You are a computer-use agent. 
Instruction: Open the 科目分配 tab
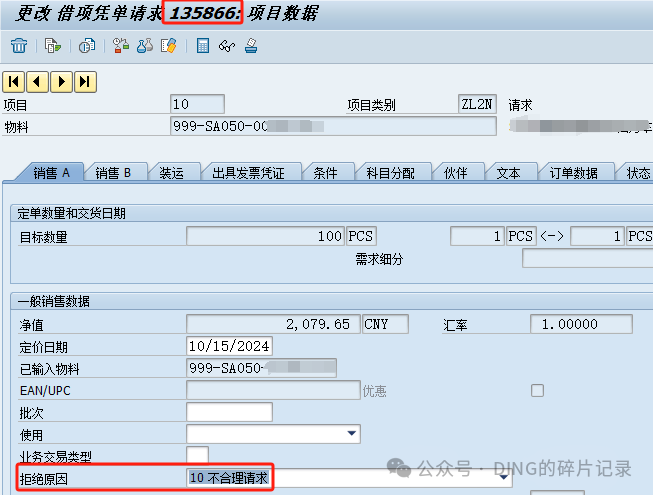(391, 173)
